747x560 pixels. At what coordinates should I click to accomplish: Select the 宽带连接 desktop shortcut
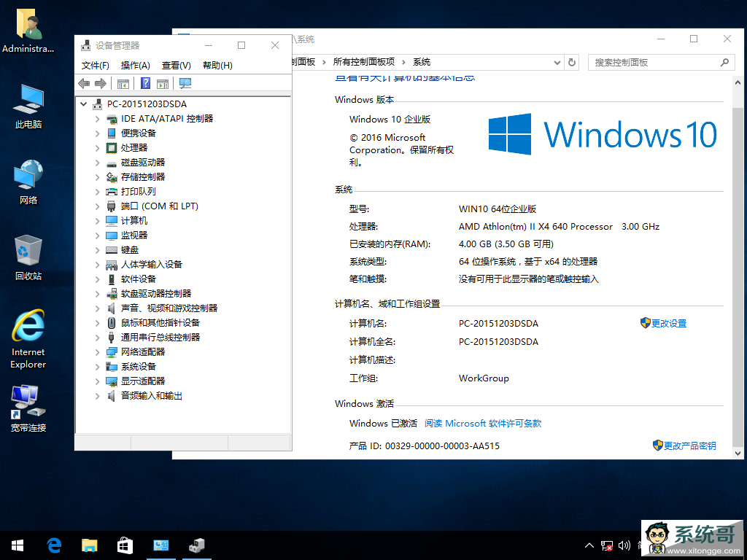point(28,408)
